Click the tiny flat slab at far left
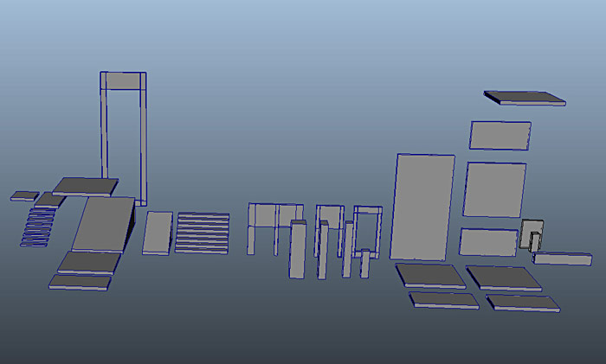 point(25,196)
